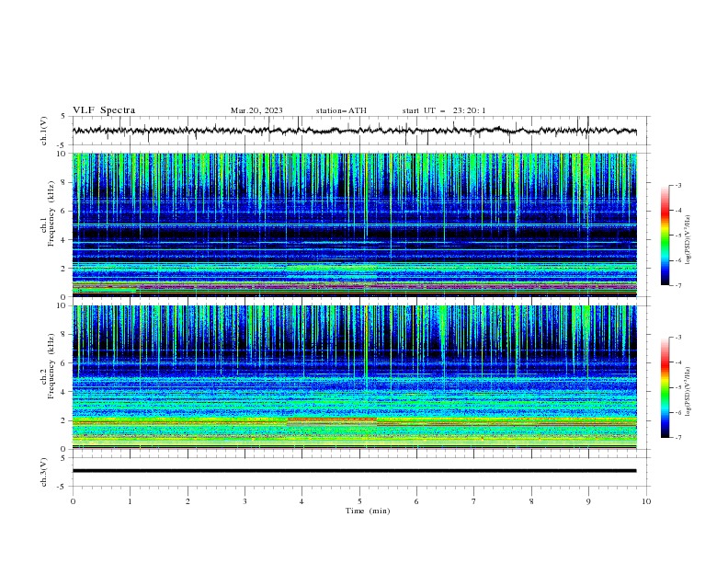Click time axis tick label "3"

(245, 501)
